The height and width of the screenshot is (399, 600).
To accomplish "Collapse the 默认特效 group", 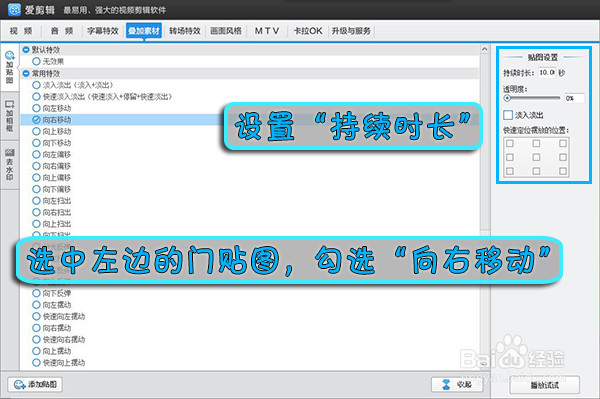I will tap(26, 50).
